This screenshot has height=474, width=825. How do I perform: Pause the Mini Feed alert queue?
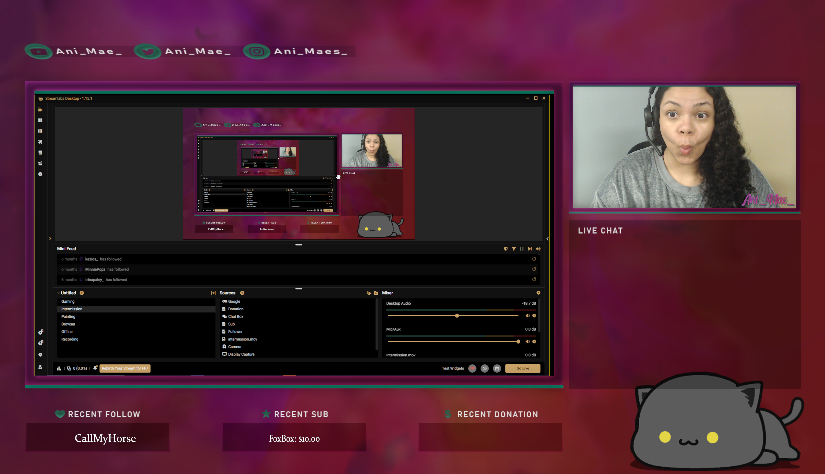tap(521, 249)
